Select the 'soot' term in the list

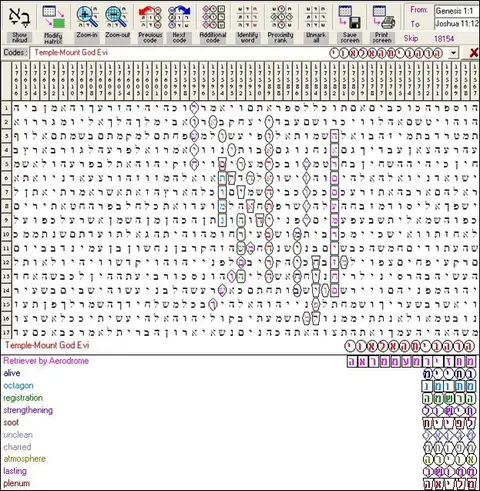(x=11, y=423)
